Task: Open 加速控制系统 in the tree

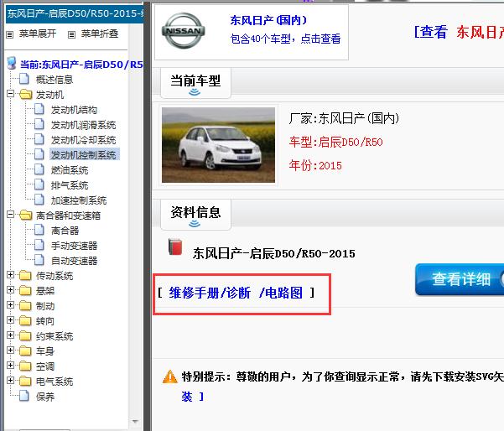Action: 79,200
